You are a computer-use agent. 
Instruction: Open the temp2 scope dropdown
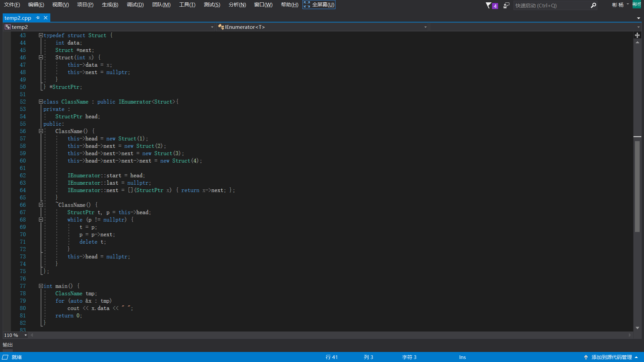tap(212, 27)
